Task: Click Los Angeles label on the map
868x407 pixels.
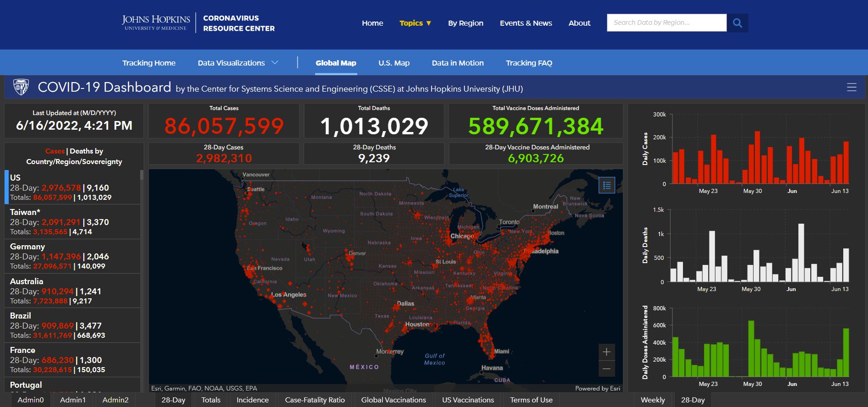Action: point(289,295)
